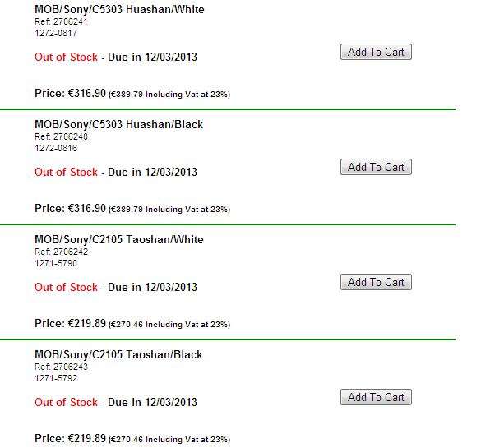Click the reference number 2706242

click(x=71, y=252)
